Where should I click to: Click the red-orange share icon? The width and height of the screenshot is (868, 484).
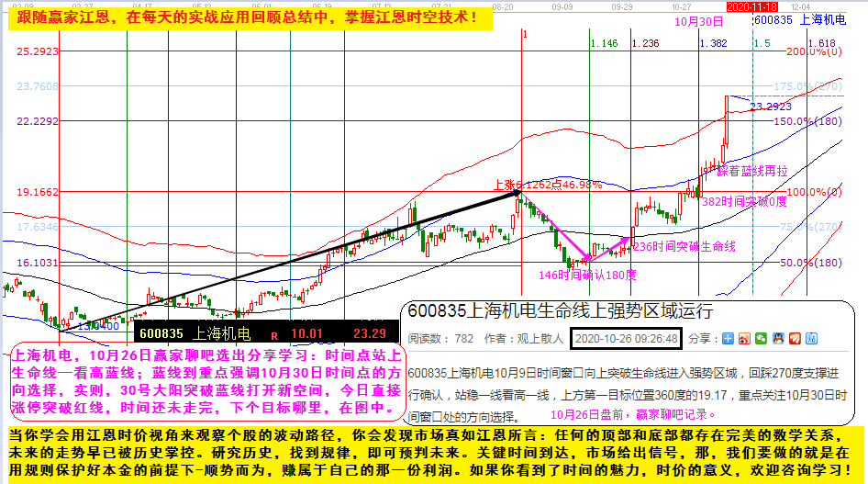[x=795, y=338]
